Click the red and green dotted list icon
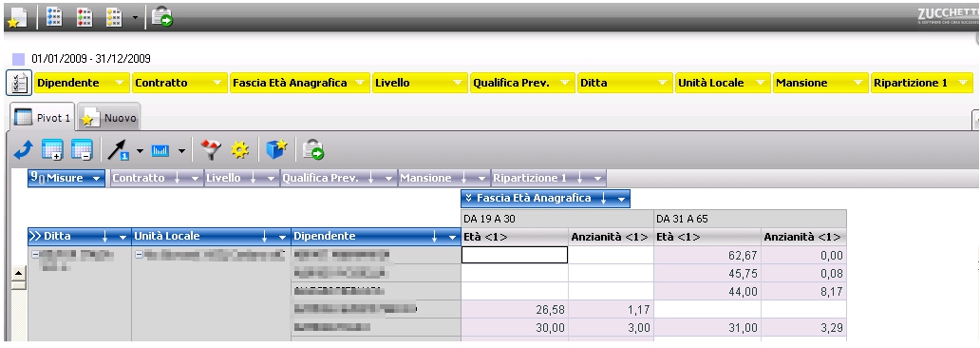The image size is (980, 348). tap(85, 17)
